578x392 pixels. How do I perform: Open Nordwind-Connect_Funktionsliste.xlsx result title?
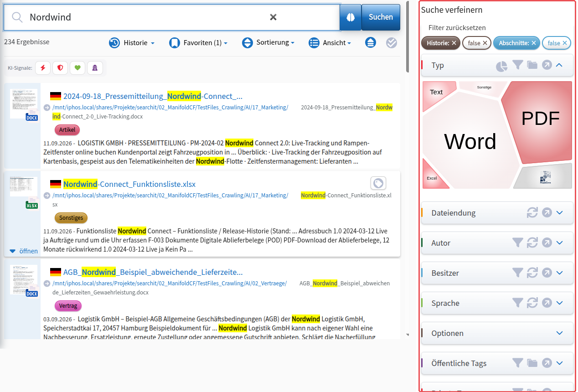point(129,184)
